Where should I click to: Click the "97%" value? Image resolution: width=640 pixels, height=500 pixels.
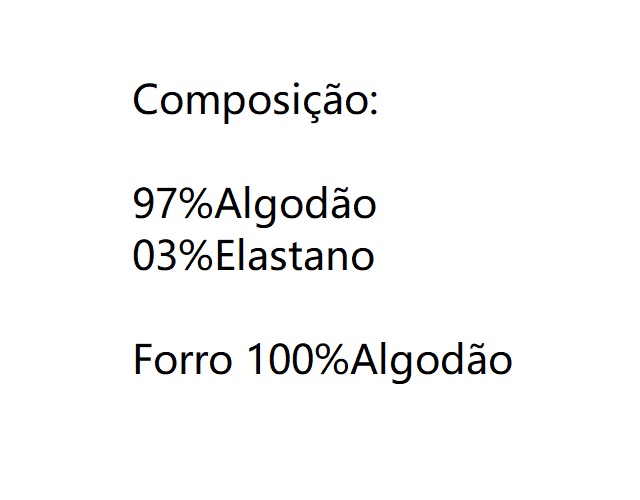click(173, 205)
